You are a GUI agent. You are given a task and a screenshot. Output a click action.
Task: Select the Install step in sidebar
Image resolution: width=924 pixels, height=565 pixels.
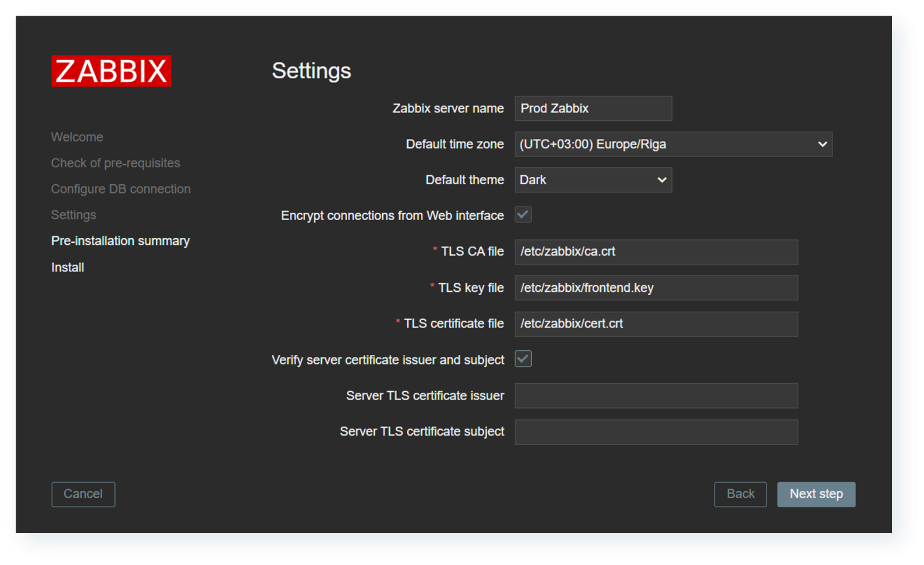point(67,267)
